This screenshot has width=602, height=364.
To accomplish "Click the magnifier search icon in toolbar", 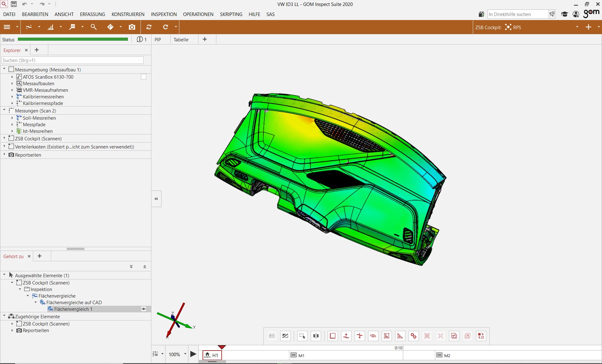I will pyautogui.click(x=93, y=27).
